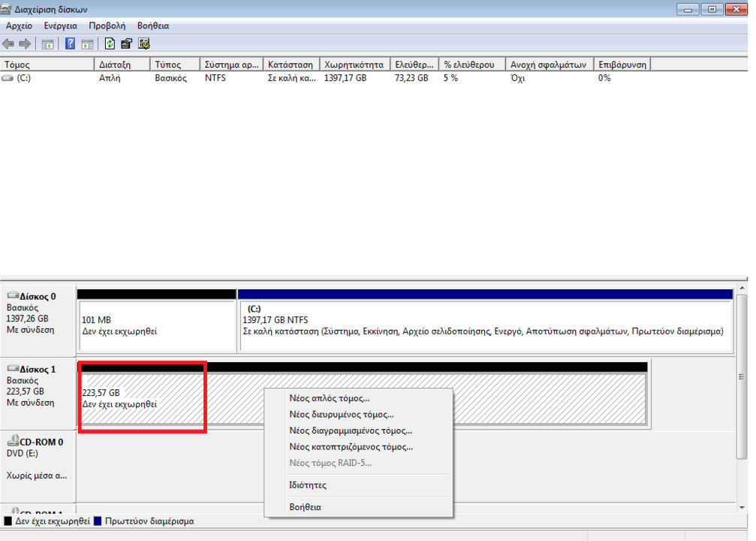Image resolution: width=756 pixels, height=541 pixels.
Task: Click the 73,23 GB free space cell
Action: (411, 78)
